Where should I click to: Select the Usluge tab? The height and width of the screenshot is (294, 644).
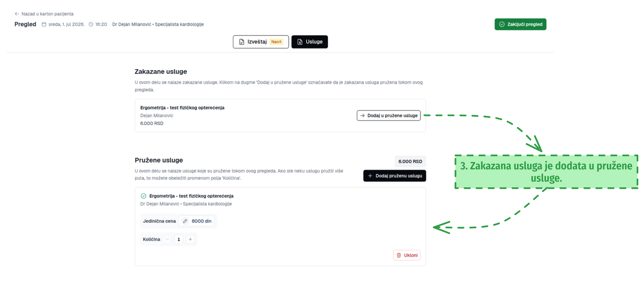click(x=310, y=42)
